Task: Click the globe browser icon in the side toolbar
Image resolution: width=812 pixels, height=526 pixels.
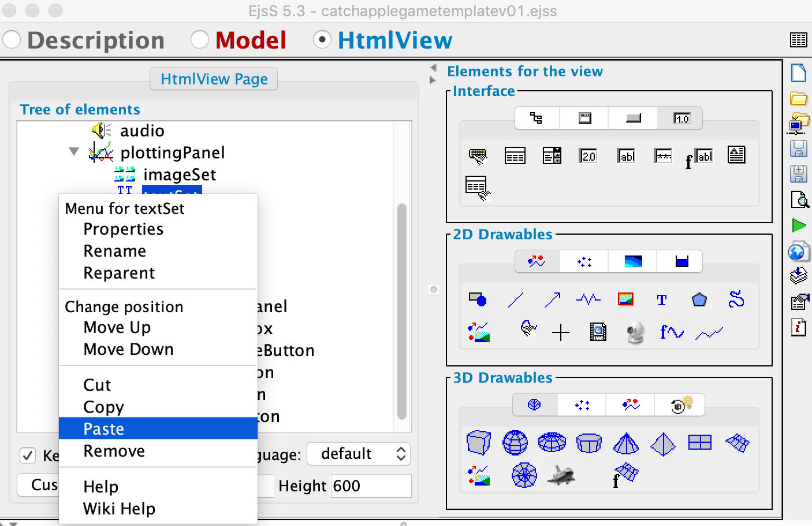Action: coord(798,252)
